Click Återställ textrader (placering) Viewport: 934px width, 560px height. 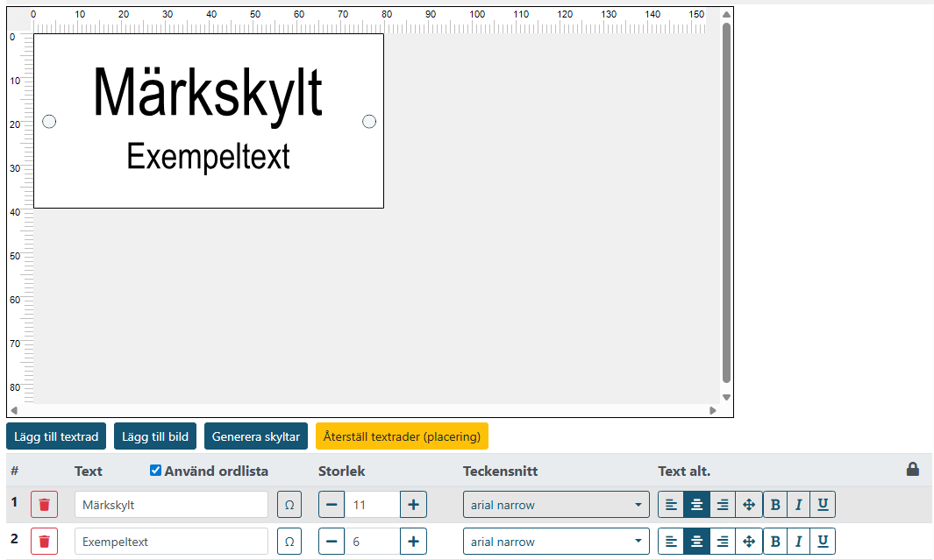[402, 436]
